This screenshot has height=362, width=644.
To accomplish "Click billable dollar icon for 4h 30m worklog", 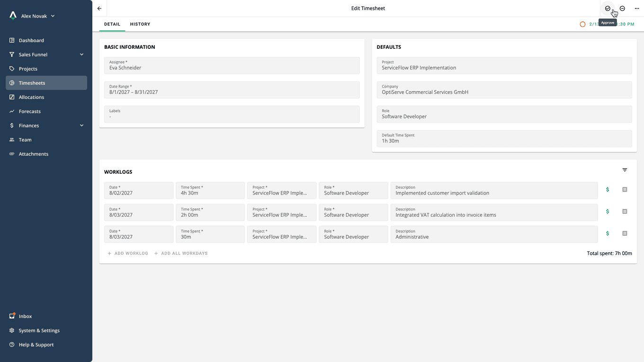I will 608,190.
